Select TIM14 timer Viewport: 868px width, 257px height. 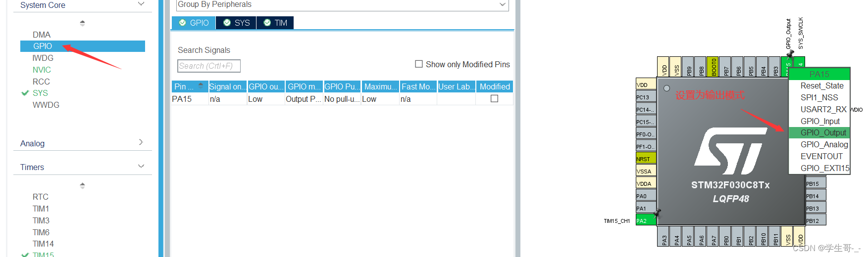[x=43, y=244]
